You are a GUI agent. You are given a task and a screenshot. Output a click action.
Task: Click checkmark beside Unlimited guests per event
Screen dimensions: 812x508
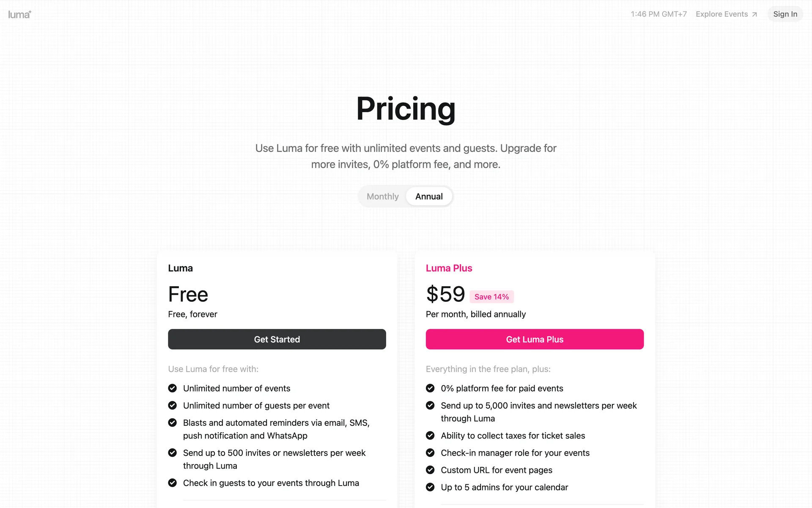(173, 406)
